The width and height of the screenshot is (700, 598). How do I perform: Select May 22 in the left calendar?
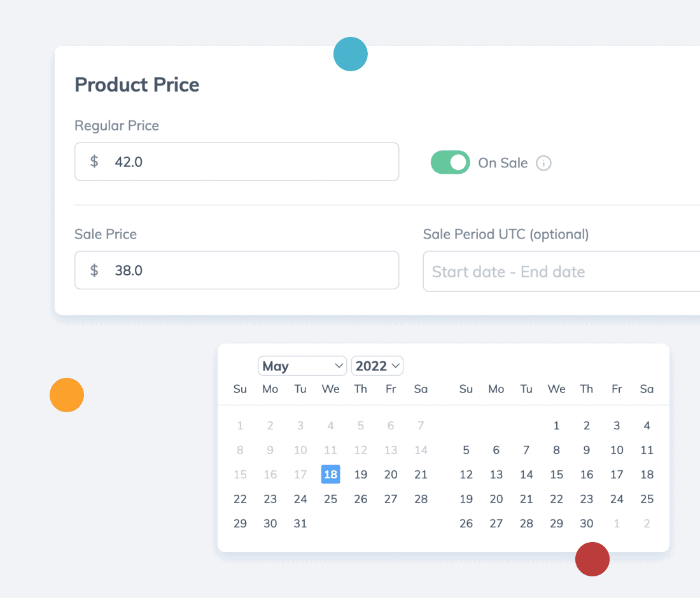click(240, 499)
